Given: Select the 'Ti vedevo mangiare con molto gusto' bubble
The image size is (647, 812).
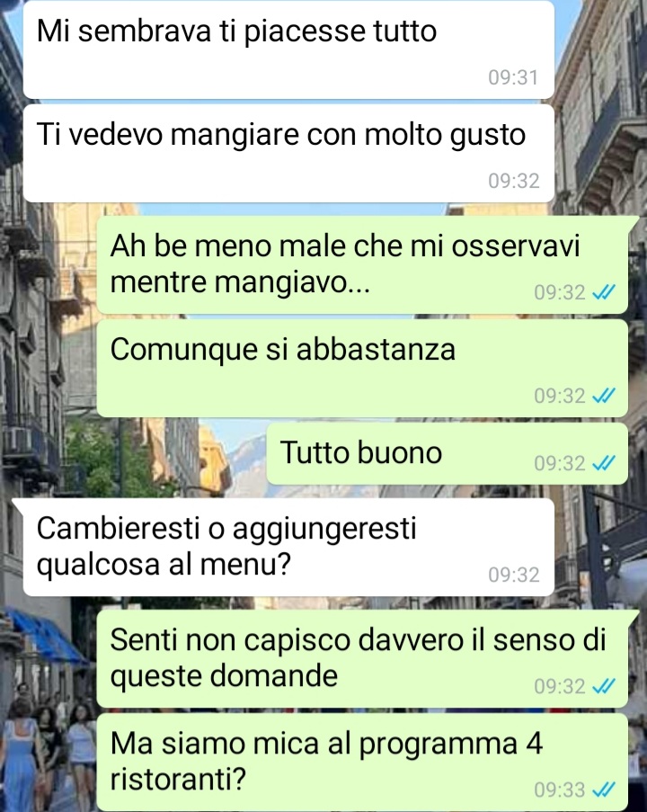Looking at the screenshot, I should (x=288, y=153).
